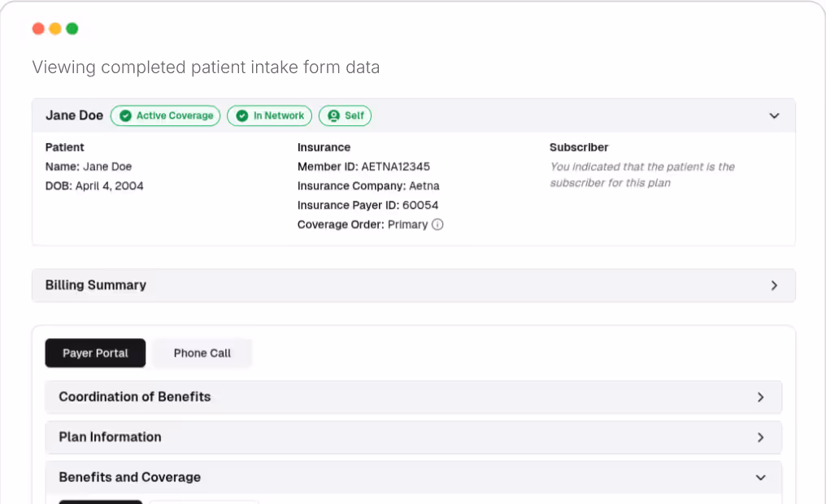Expand the Billing Summary section
826x504 pixels.
(413, 285)
